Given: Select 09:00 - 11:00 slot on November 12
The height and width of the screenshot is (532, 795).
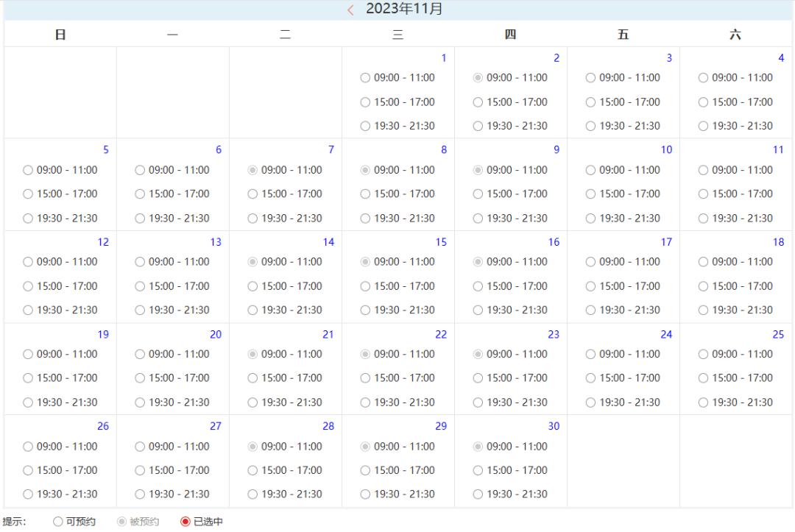Looking at the screenshot, I should point(28,262).
